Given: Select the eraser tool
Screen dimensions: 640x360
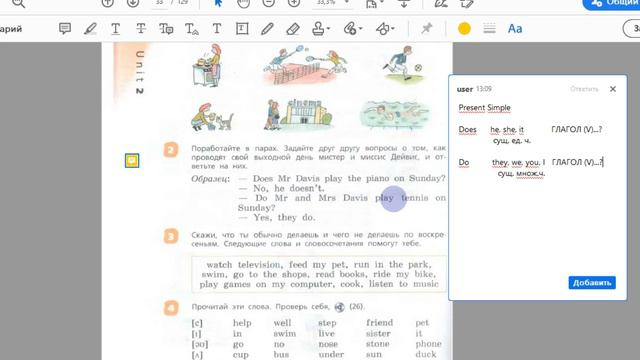Looking at the screenshot, I should [x=293, y=29].
